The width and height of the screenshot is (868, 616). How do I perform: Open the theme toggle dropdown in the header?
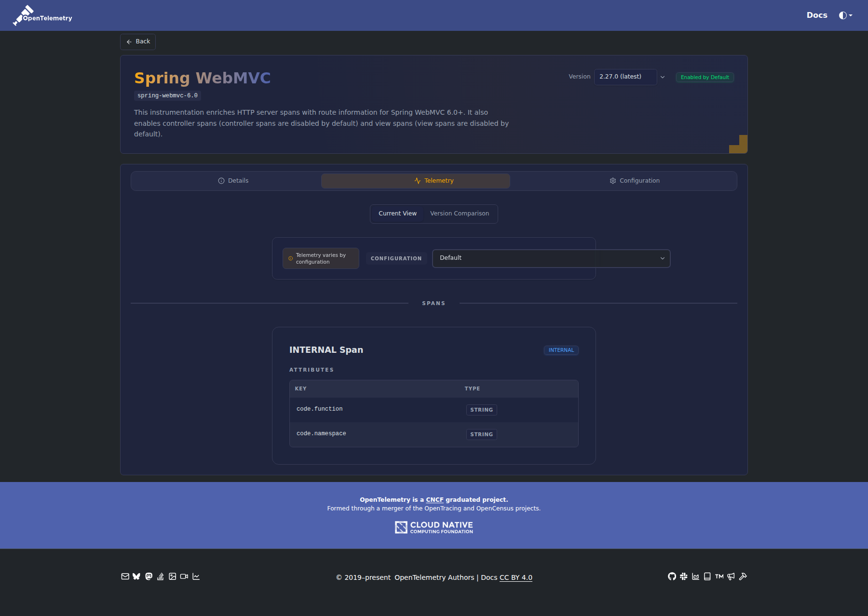point(845,15)
